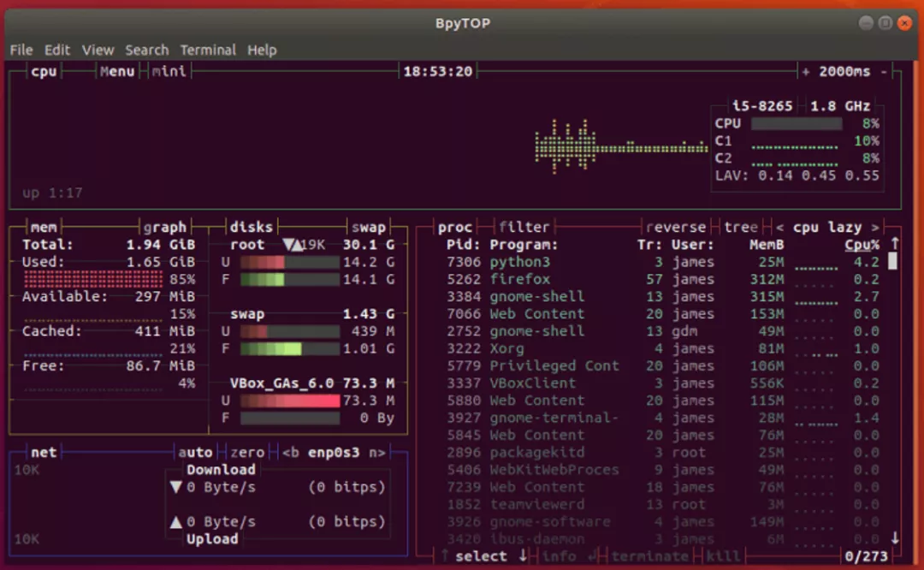Click the kill action in the bottom bar

724,555
